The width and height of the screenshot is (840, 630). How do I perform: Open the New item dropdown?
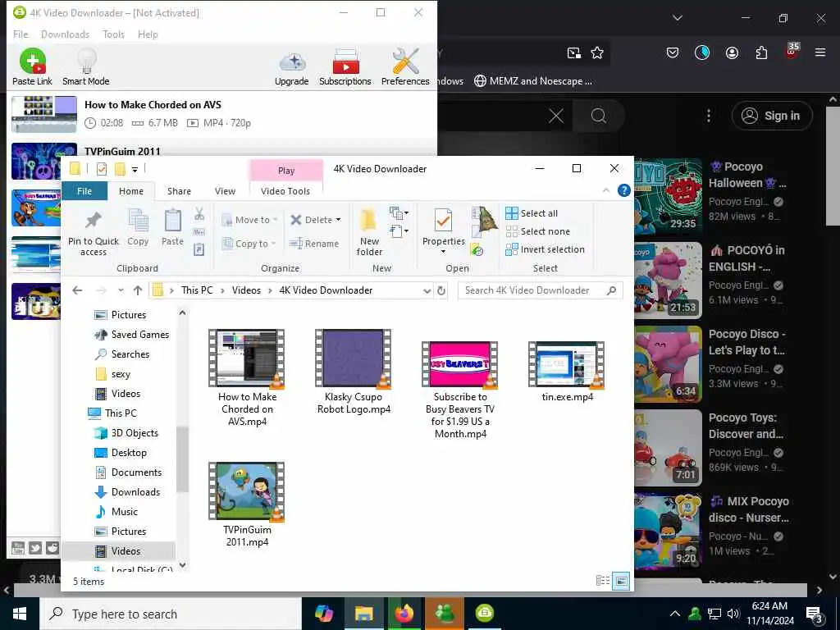pos(399,214)
